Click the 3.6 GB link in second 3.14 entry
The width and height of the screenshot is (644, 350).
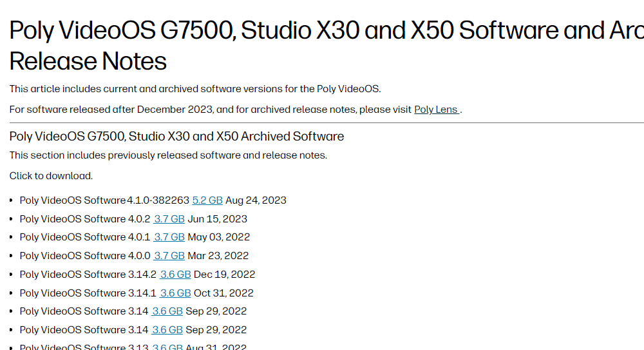click(x=167, y=330)
